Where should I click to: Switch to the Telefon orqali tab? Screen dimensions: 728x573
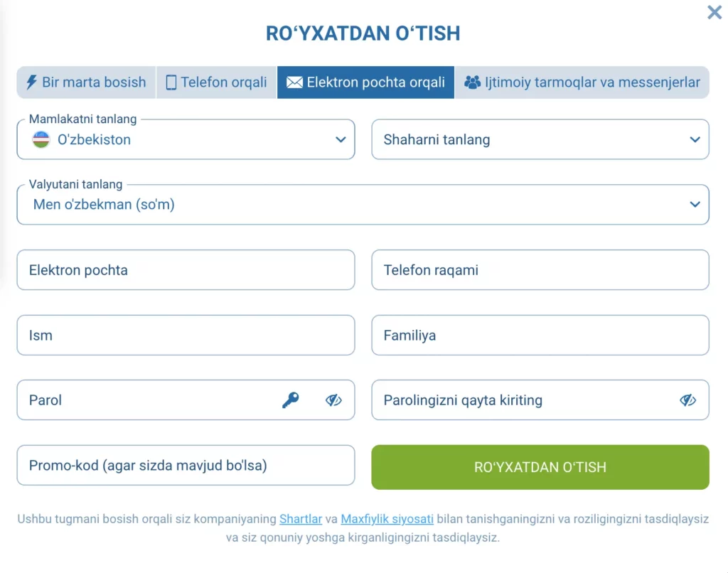[x=215, y=82]
